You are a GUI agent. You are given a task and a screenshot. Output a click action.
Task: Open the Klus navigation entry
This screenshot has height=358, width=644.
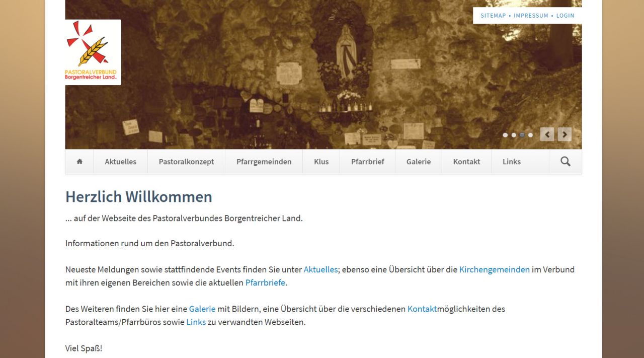[321, 162]
